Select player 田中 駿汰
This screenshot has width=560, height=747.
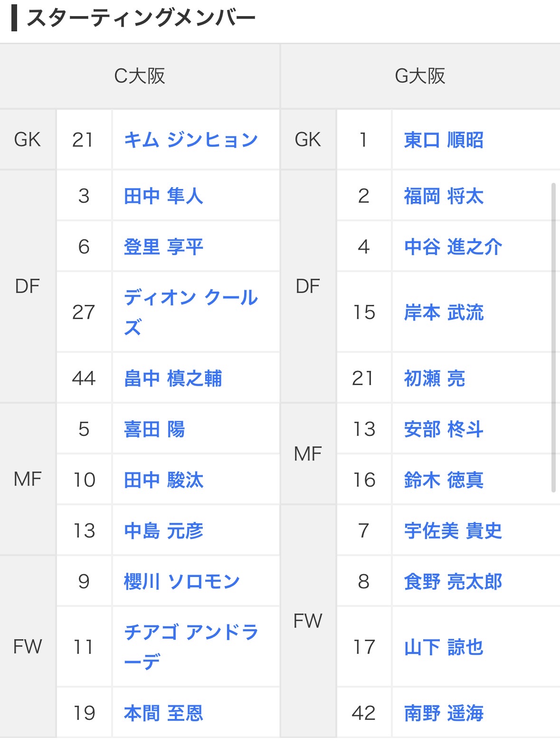pyautogui.click(x=163, y=480)
